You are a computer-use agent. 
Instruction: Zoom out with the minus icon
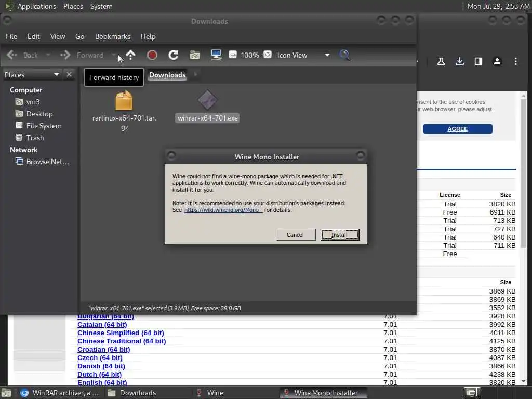233,55
